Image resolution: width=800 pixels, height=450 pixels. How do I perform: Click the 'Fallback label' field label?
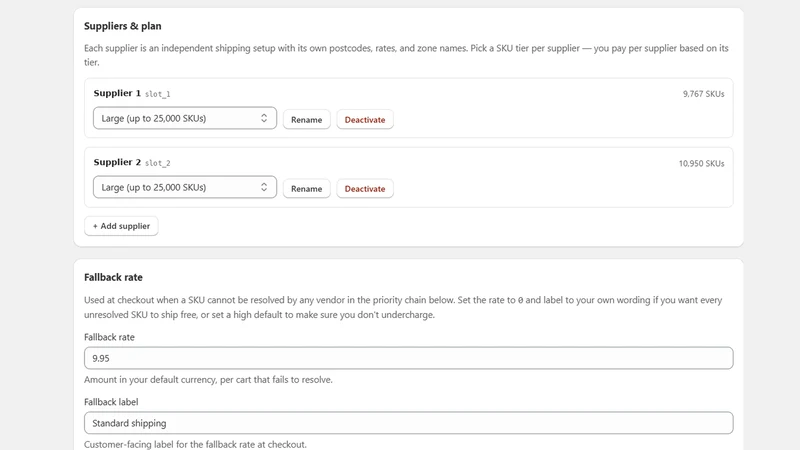click(111, 402)
